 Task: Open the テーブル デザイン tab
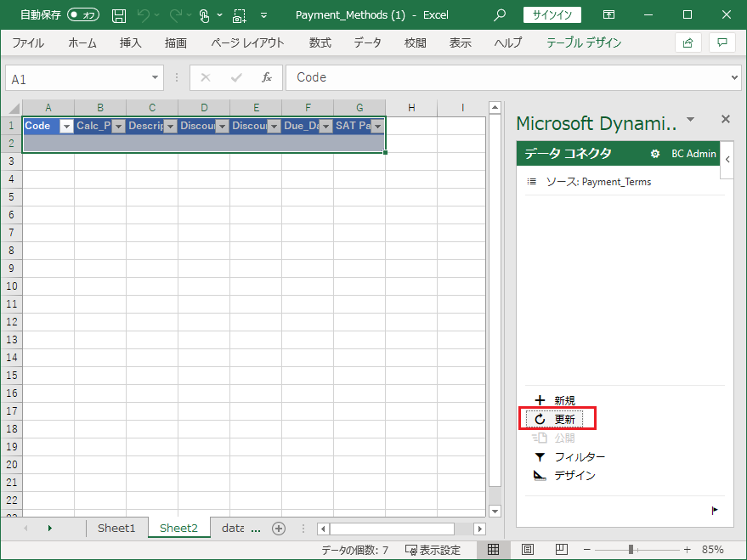[584, 42]
